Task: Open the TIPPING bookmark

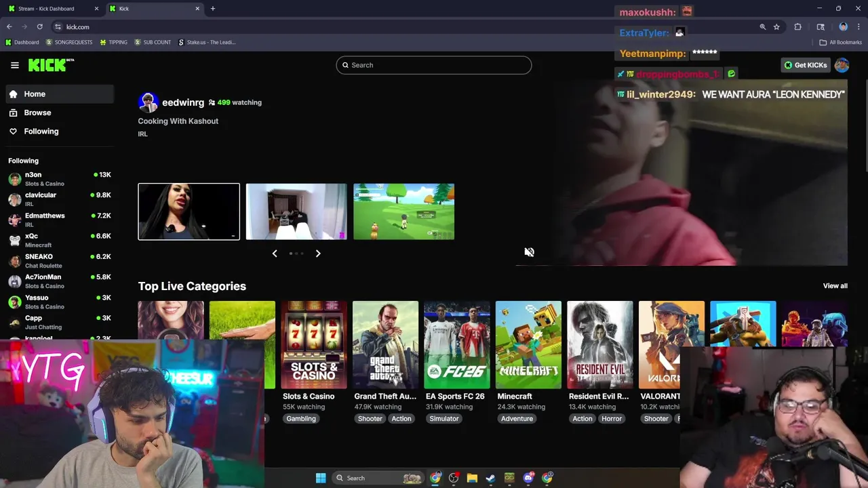Action: point(113,42)
